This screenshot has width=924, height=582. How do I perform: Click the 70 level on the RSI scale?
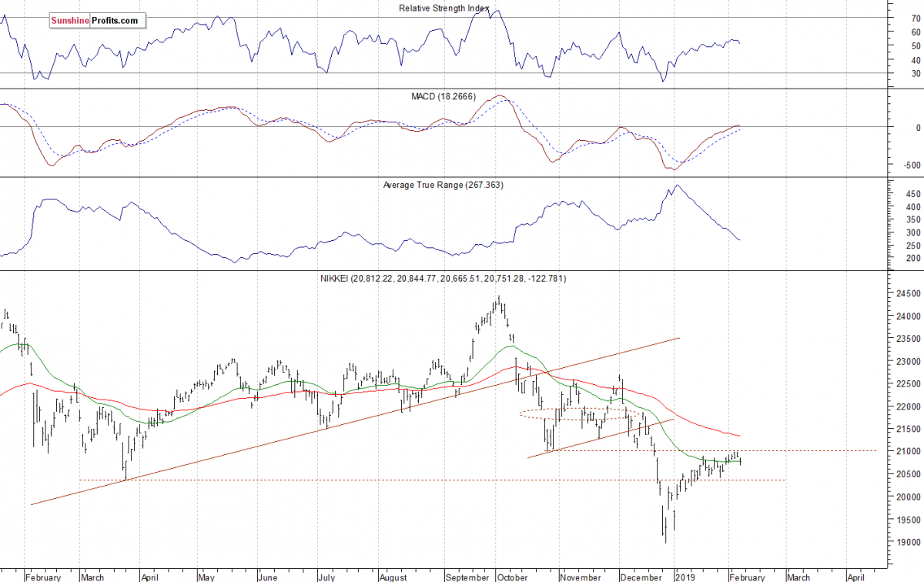point(894,17)
